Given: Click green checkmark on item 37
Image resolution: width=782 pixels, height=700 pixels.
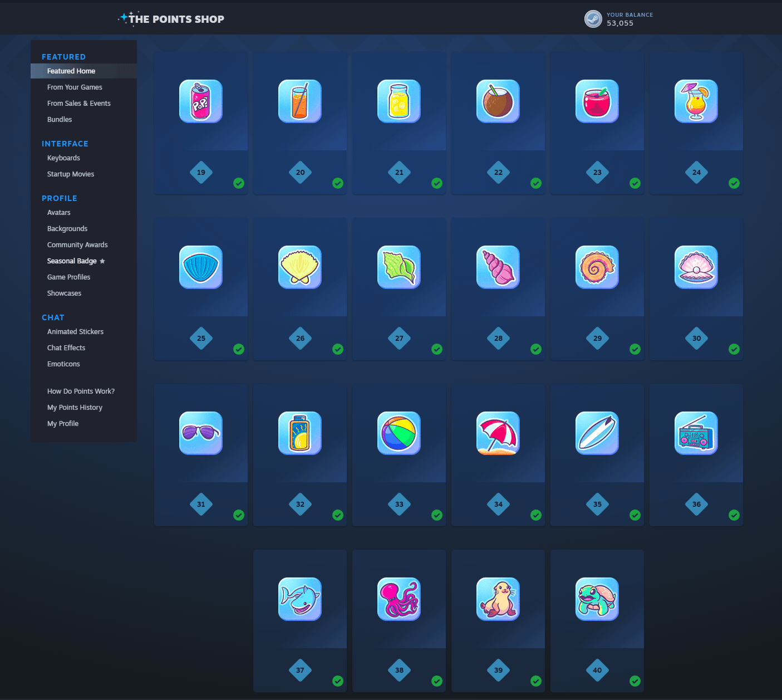Looking at the screenshot, I should pyautogui.click(x=338, y=681).
